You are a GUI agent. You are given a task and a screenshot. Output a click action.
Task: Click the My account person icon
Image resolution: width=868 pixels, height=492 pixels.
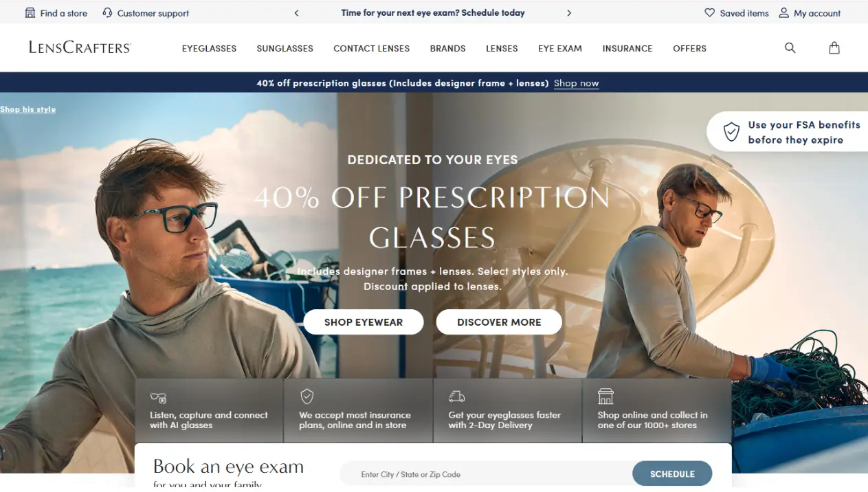pyautogui.click(x=784, y=13)
